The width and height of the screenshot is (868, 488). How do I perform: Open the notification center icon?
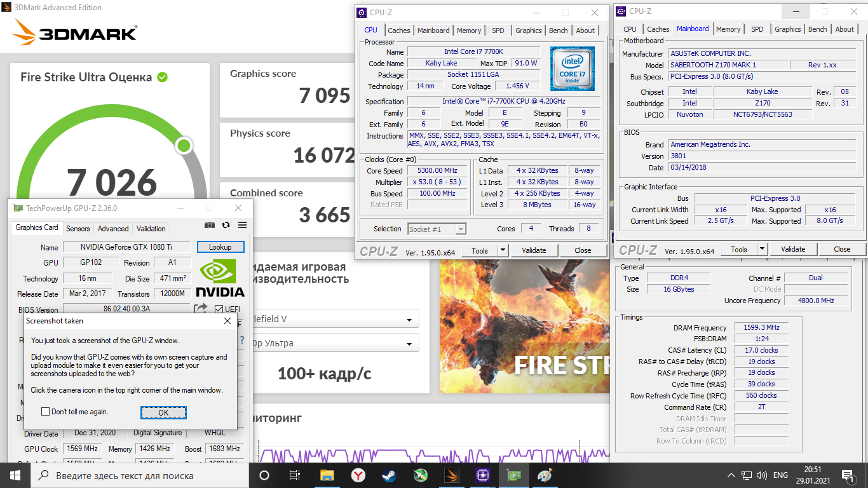point(848,475)
